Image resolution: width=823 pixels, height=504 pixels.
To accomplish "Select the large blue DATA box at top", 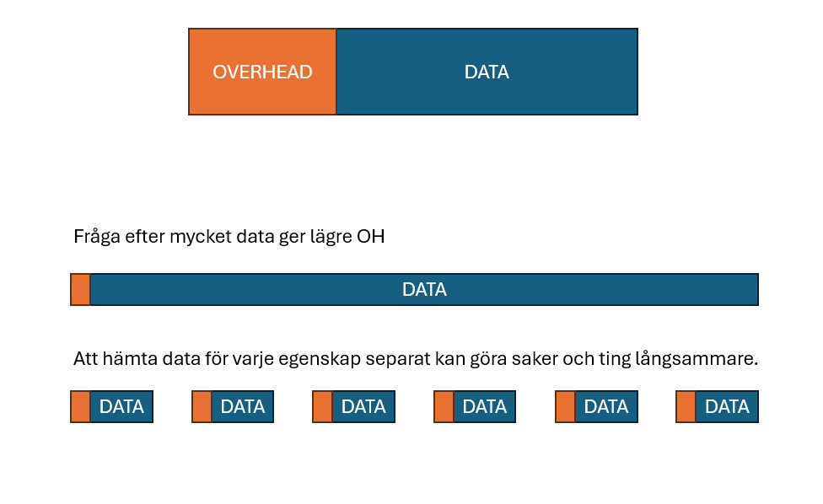I will pyautogui.click(x=487, y=72).
